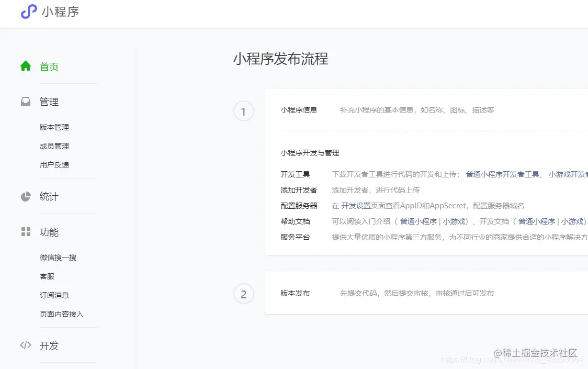
Task: Expand the 管理 section in sidebar
Action: point(49,102)
